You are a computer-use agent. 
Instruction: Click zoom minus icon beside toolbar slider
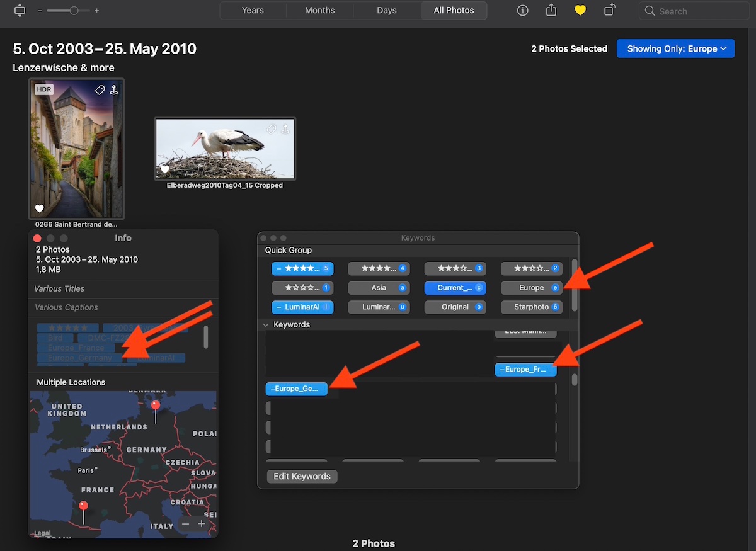click(x=40, y=11)
